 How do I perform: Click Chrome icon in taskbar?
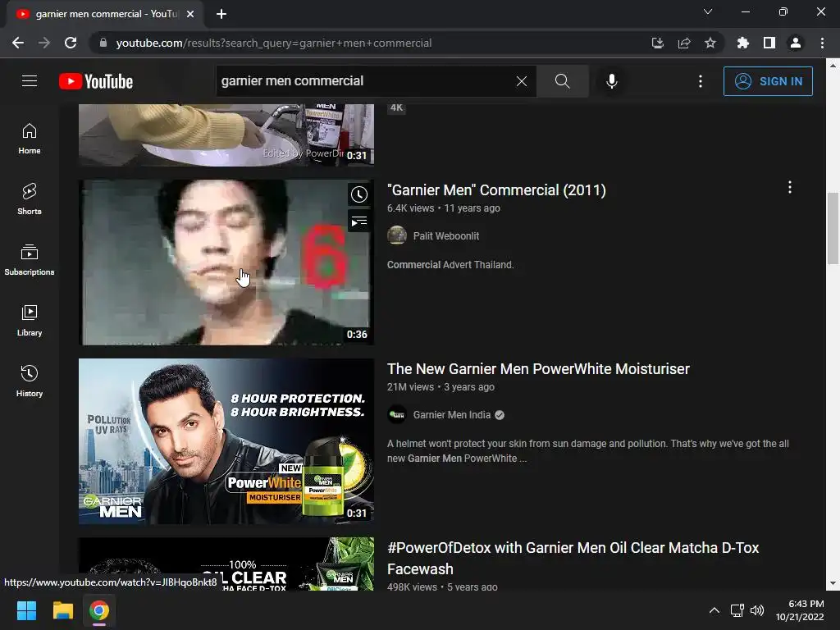coord(99,610)
